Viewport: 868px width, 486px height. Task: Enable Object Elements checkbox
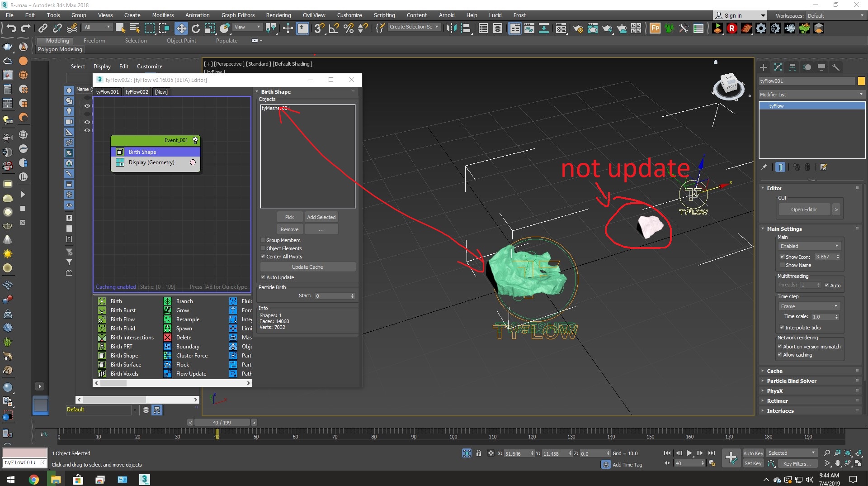(263, 248)
